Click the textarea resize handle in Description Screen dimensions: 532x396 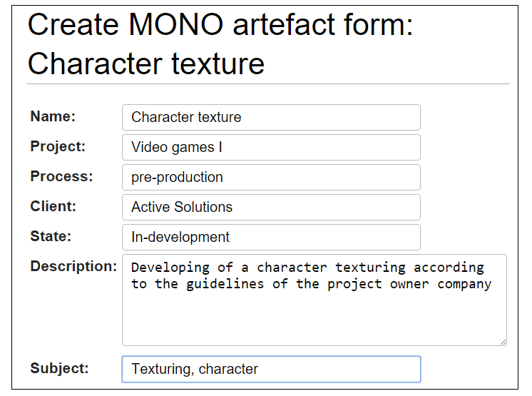[502, 342]
